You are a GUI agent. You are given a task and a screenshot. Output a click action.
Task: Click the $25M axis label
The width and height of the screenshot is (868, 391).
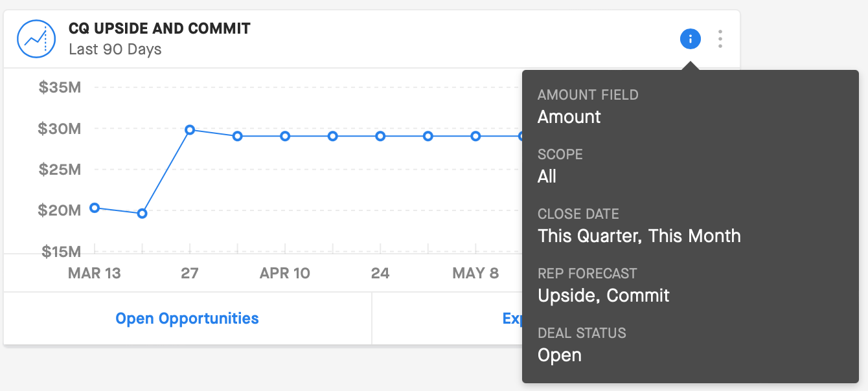coord(60,170)
